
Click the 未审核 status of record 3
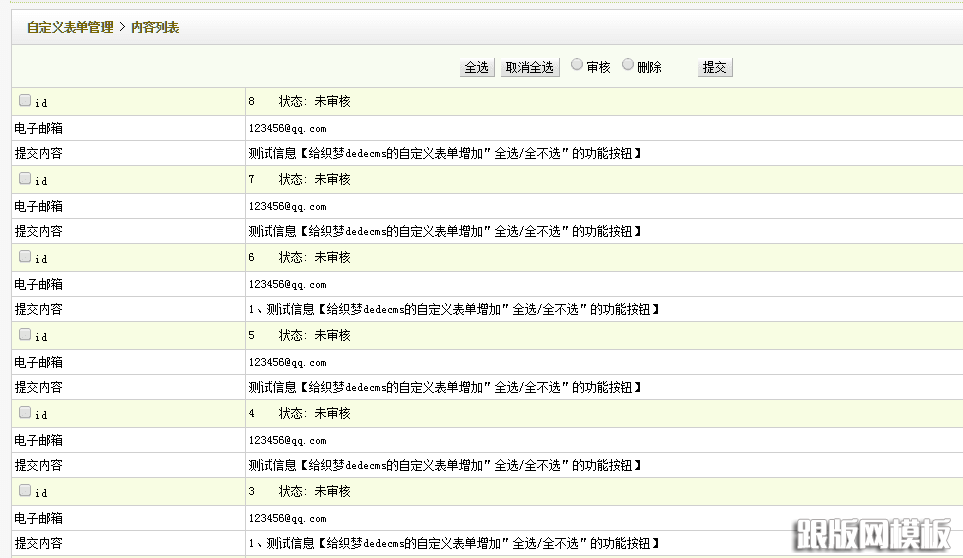click(x=332, y=492)
